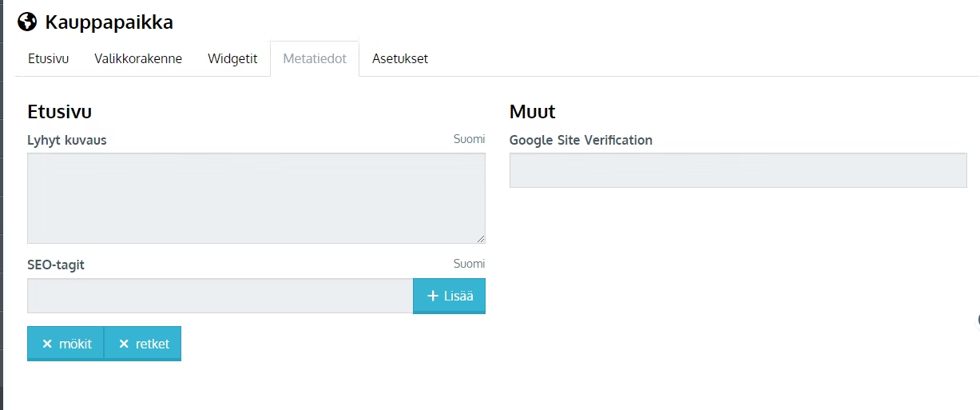Click the plus icon on the Lisää button
The image size is (980, 410).
[433, 296]
